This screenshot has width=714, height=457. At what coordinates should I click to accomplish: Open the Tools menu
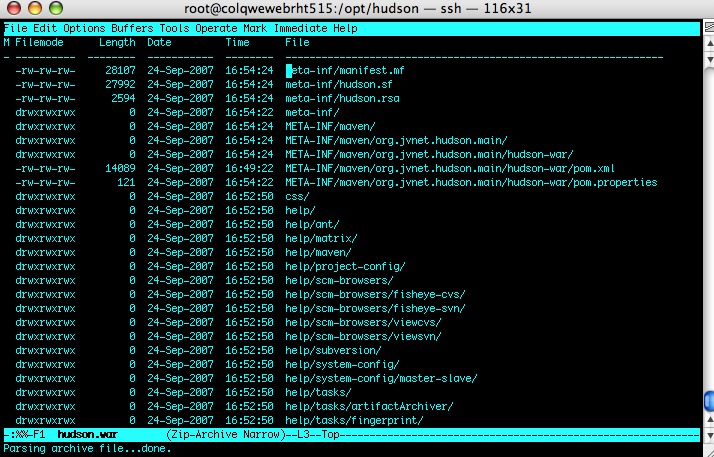(174, 28)
